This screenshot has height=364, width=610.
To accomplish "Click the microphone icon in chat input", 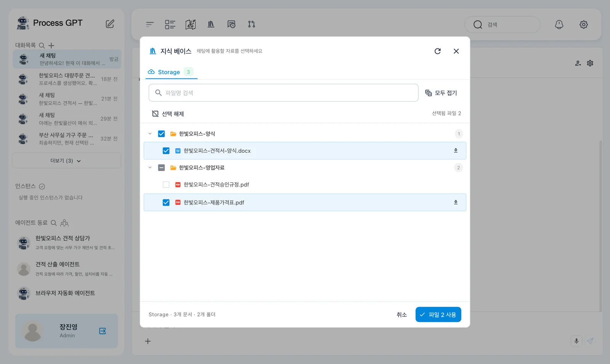I will tap(576, 341).
